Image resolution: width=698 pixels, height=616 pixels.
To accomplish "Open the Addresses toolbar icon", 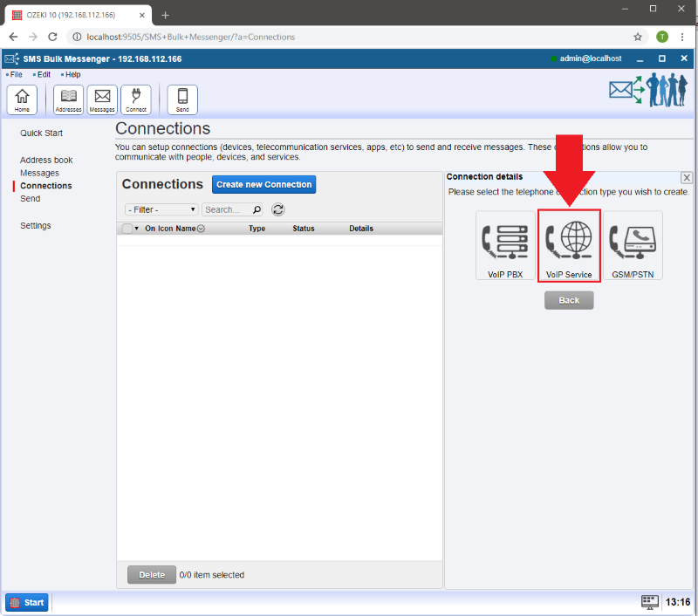I will tap(68, 99).
